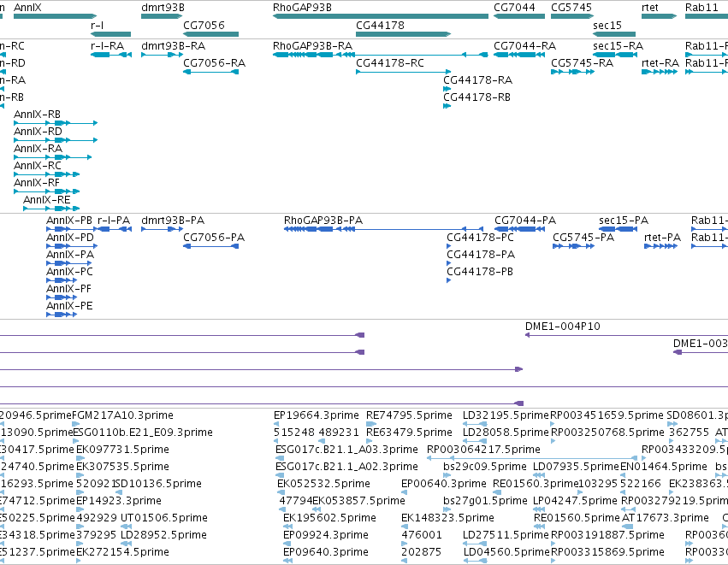
Task: Select EST EP19664.3prime
Action: tap(276, 424)
